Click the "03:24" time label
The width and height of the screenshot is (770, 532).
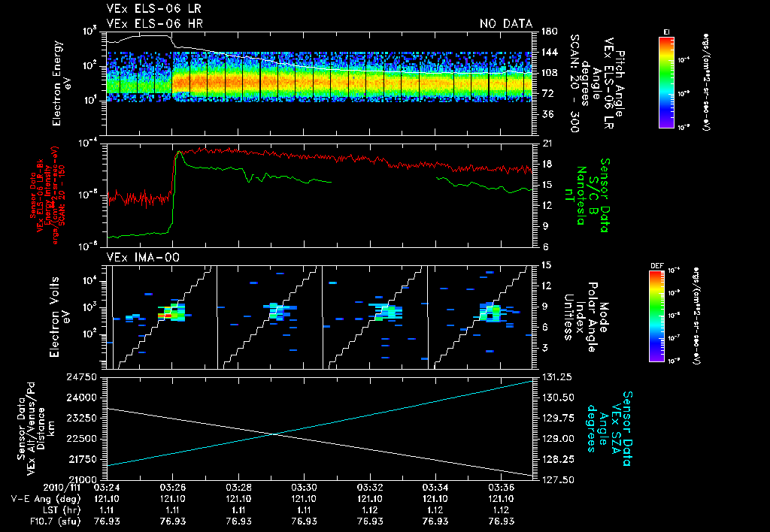click(x=107, y=488)
